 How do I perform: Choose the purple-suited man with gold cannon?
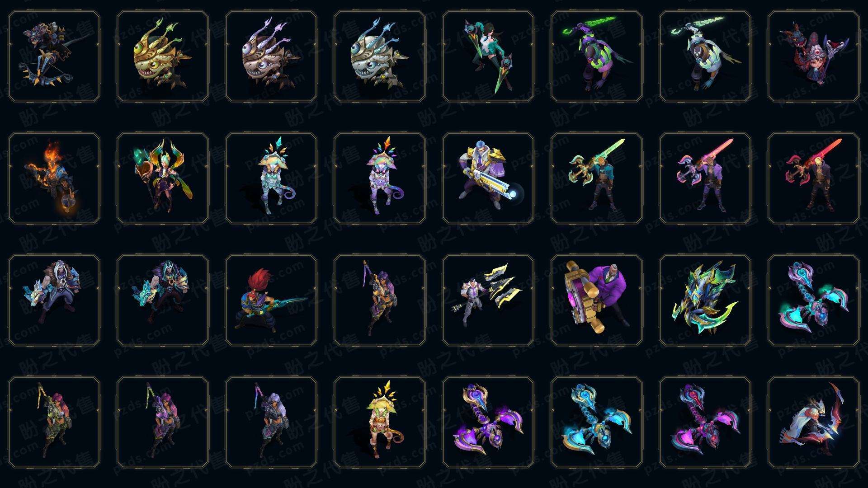coord(597,300)
